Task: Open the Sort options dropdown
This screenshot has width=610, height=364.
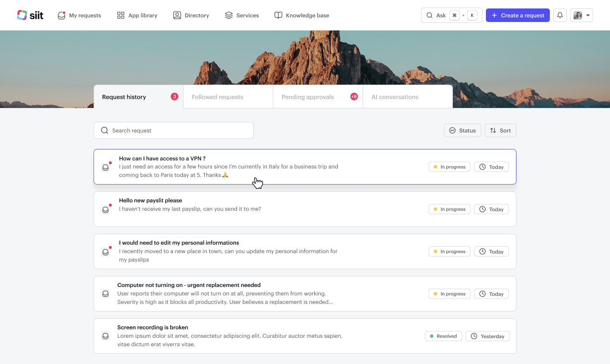Action: point(500,130)
